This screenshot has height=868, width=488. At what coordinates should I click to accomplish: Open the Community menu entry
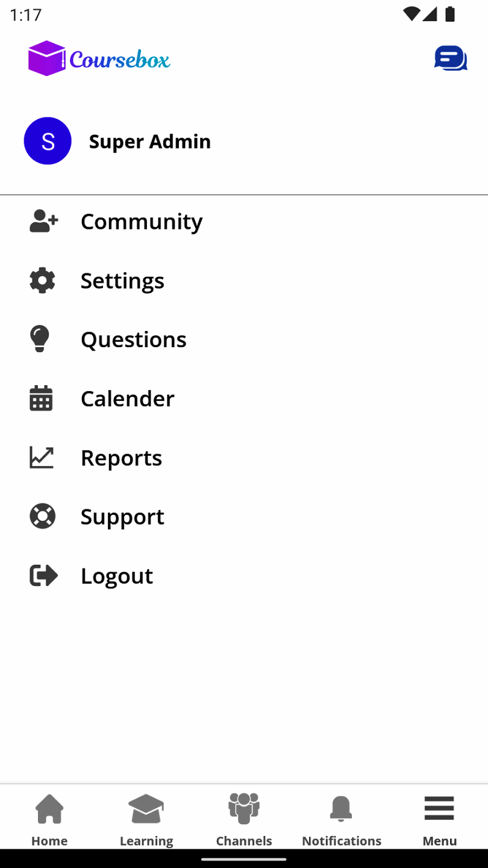[142, 221]
